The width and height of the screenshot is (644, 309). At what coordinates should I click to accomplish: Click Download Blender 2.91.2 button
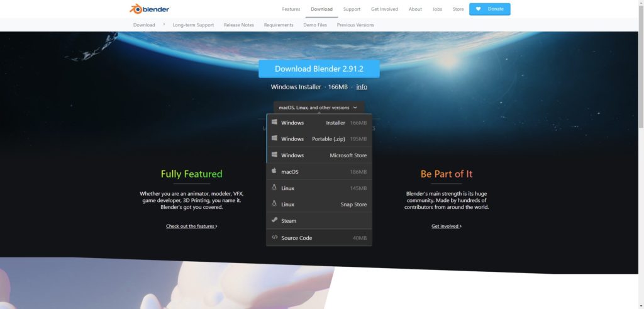pyautogui.click(x=319, y=69)
